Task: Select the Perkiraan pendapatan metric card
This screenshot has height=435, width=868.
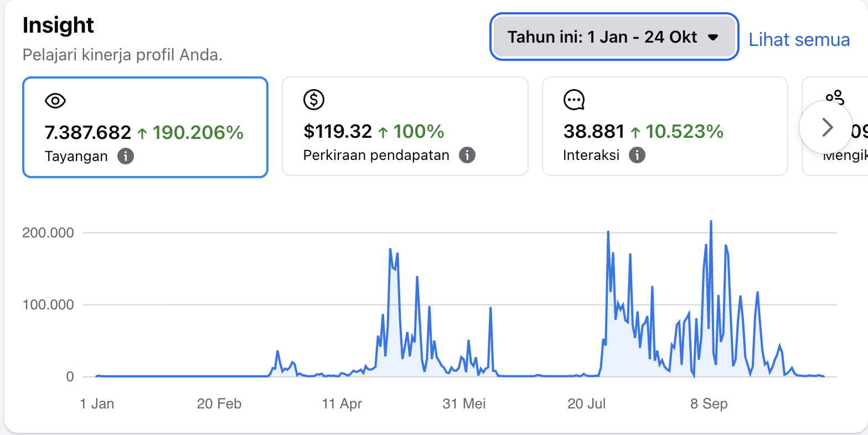Action: [405, 127]
